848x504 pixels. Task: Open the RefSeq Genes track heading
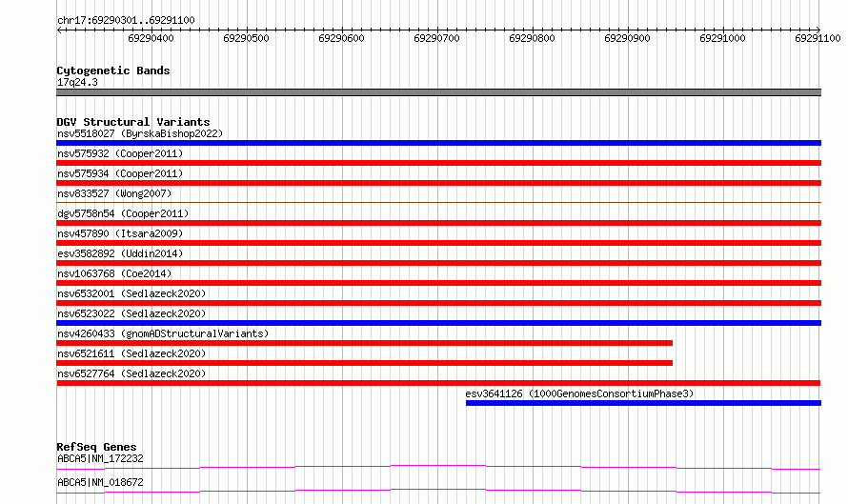tap(96, 447)
